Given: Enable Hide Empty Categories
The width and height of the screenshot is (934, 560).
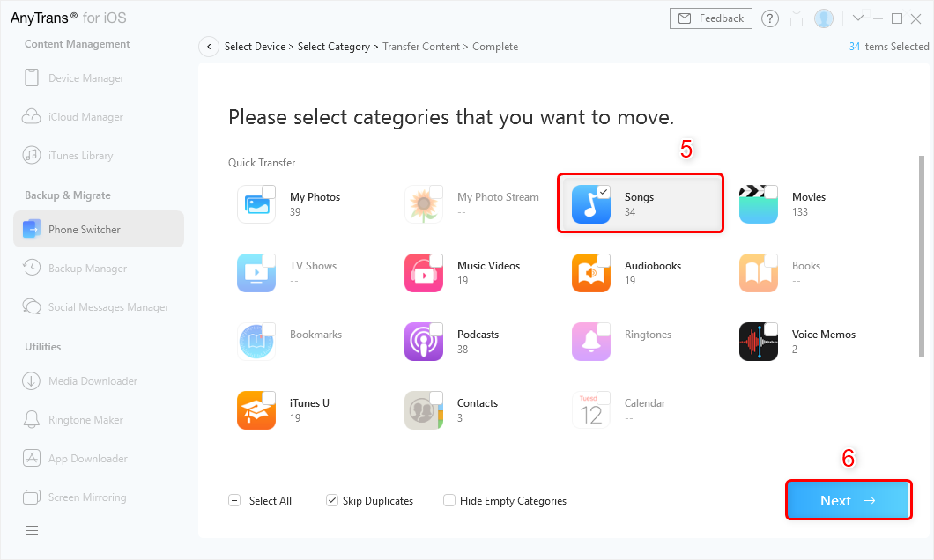Looking at the screenshot, I should (x=449, y=499).
